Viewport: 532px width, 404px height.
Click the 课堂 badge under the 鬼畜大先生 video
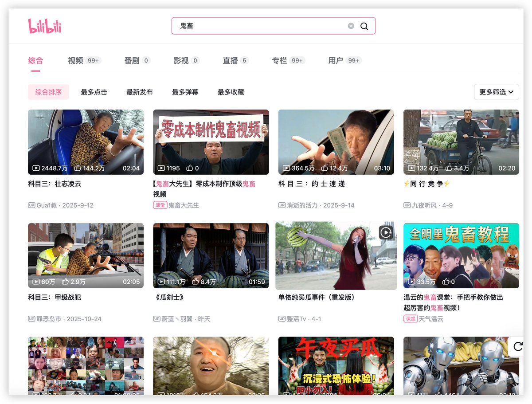(x=160, y=205)
